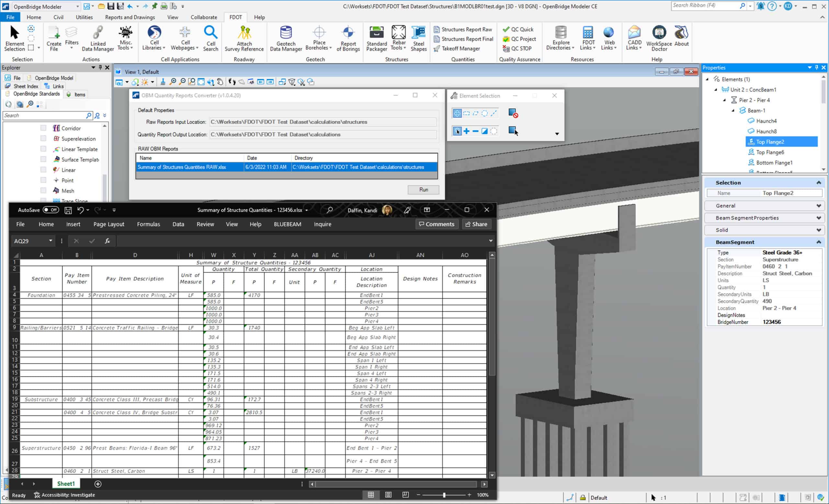Check the Corridor checkbox in Explorer
The width and height of the screenshot is (829, 504).
(43, 128)
